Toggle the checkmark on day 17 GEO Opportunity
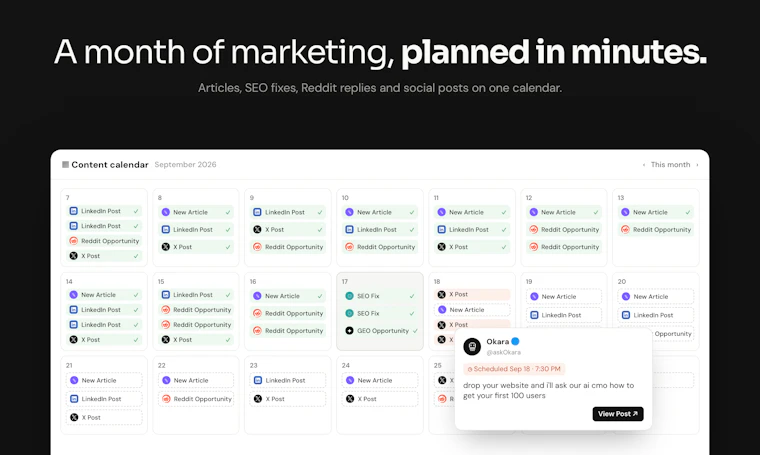760x455 pixels. coord(415,330)
